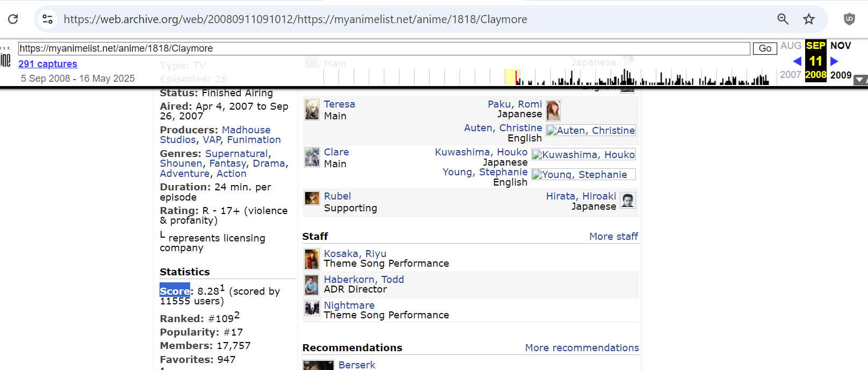Viewport: 868px width, 370px height.
Task: Open the Berserk recommendation link
Action: (357, 365)
